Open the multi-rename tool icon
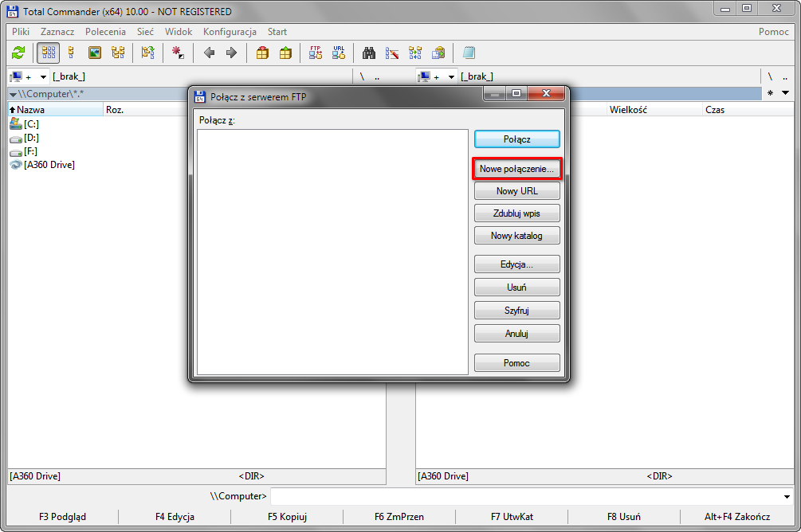Screen dimensions: 801x532 [x=392, y=53]
